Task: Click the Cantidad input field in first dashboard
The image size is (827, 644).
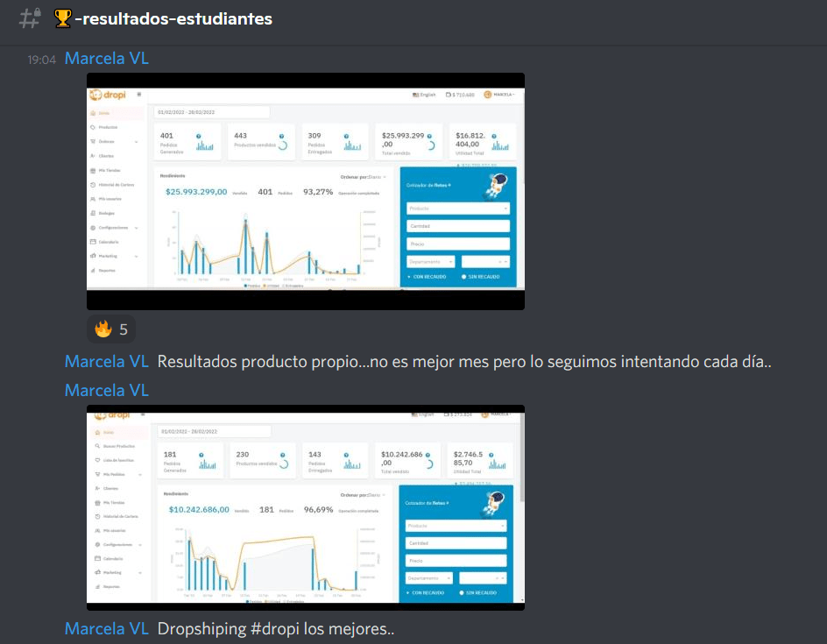Action: (x=457, y=226)
